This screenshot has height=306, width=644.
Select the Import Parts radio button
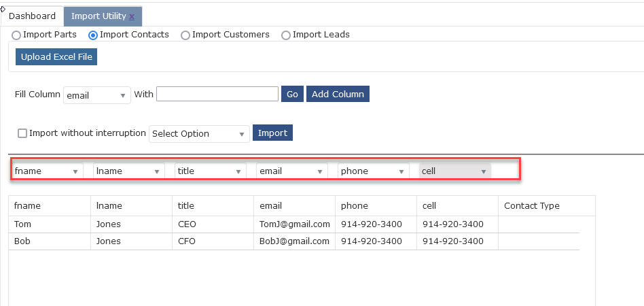tap(16, 35)
